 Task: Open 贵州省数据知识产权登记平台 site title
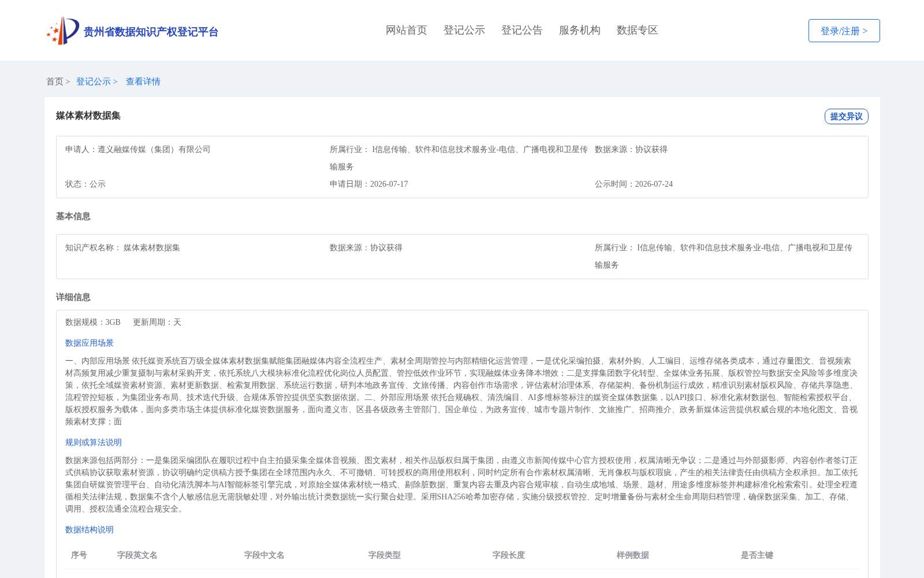coord(151,32)
